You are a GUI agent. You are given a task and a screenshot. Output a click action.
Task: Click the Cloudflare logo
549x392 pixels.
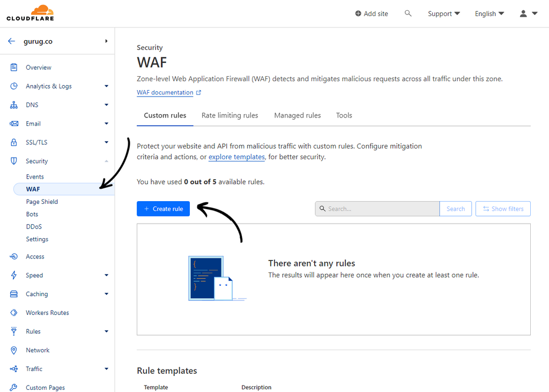pos(31,13)
